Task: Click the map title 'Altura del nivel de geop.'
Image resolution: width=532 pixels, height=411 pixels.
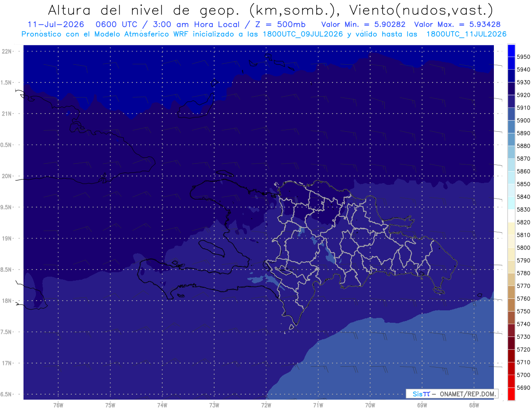Action: pos(144,10)
